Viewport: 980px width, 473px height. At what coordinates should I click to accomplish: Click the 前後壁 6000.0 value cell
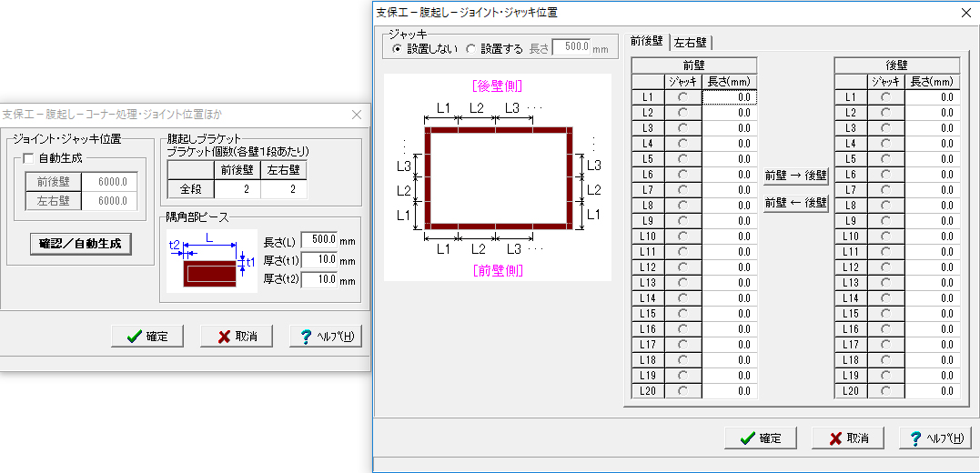pyautogui.click(x=110, y=182)
